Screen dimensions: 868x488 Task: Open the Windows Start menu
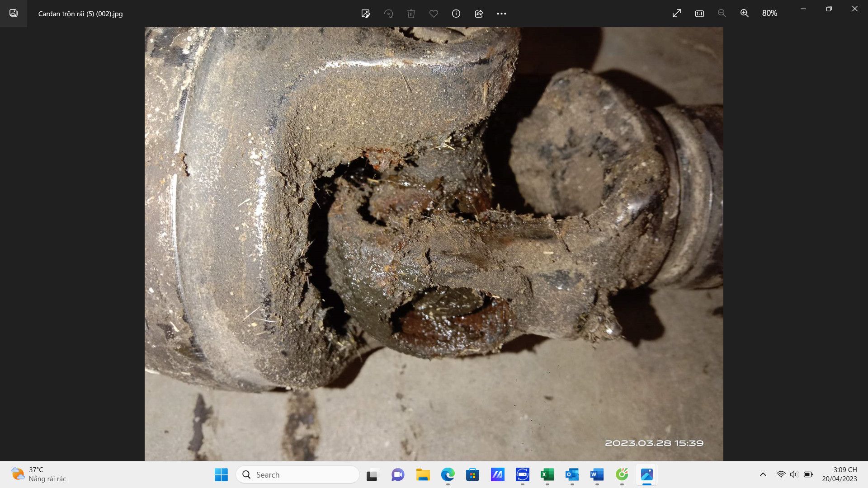[x=221, y=474]
